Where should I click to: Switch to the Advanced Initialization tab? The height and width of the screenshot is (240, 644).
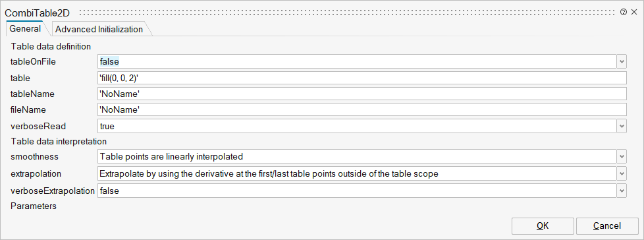[x=99, y=29]
